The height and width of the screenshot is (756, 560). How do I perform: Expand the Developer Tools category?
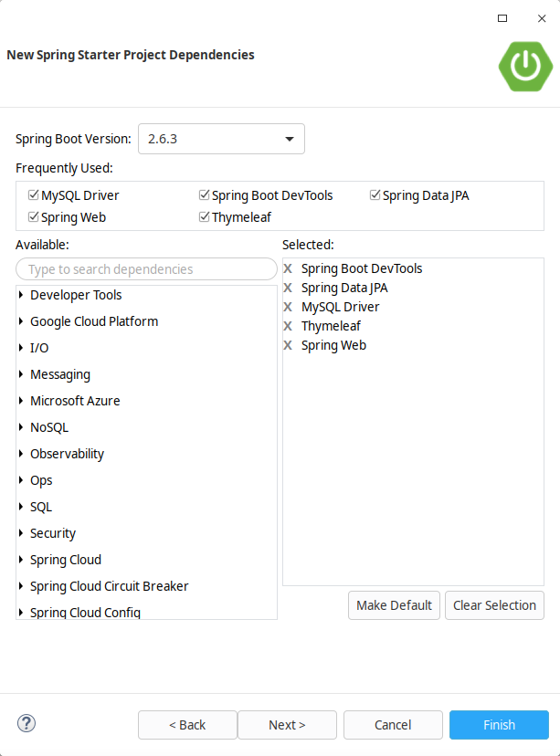(20, 295)
